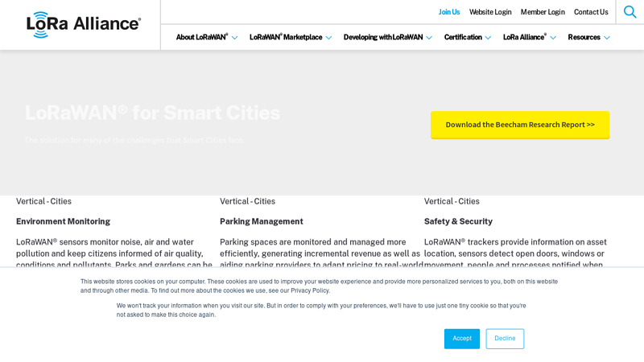The height and width of the screenshot is (362, 644).
Task: Accept the cookie notice
Action: (462, 339)
